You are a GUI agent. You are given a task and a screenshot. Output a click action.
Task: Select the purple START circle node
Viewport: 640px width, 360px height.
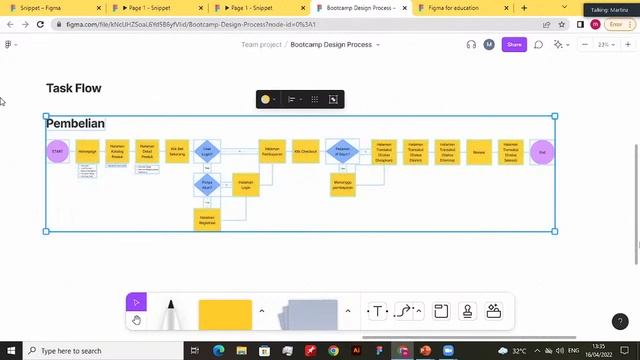click(x=58, y=151)
